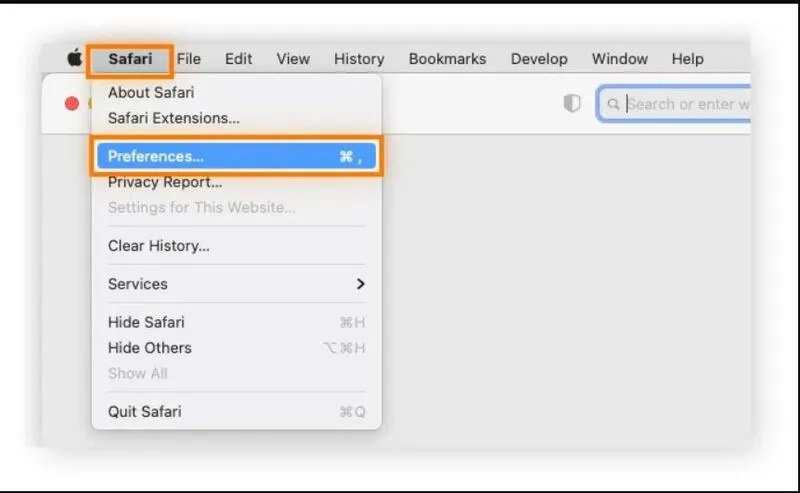Screen dimensions: 800x493
Task: Open the View menu
Action: click(293, 59)
